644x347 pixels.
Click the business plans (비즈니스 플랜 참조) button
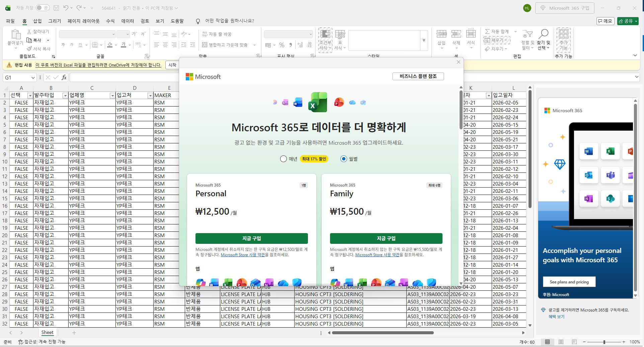pyautogui.click(x=418, y=76)
